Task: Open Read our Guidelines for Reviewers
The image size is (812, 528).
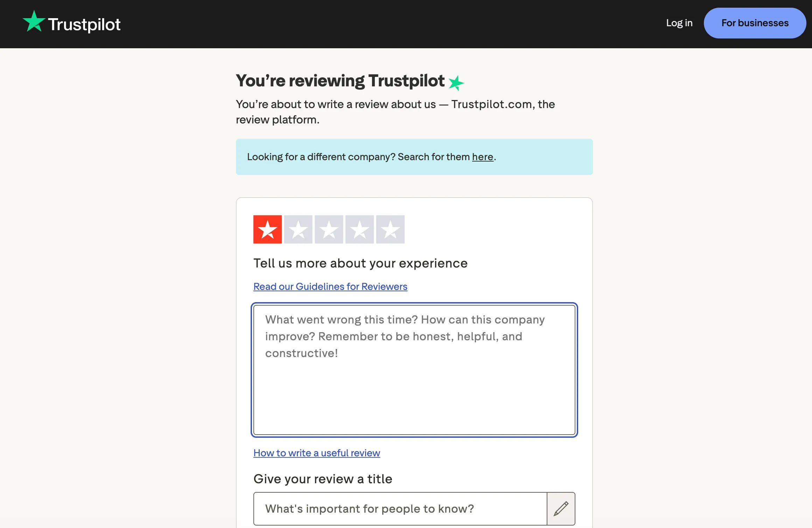Action: pyautogui.click(x=330, y=286)
